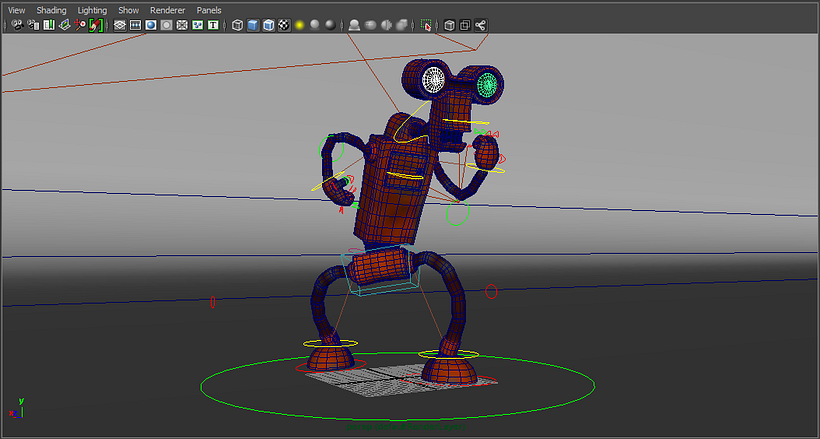Open the View menu

(17, 10)
